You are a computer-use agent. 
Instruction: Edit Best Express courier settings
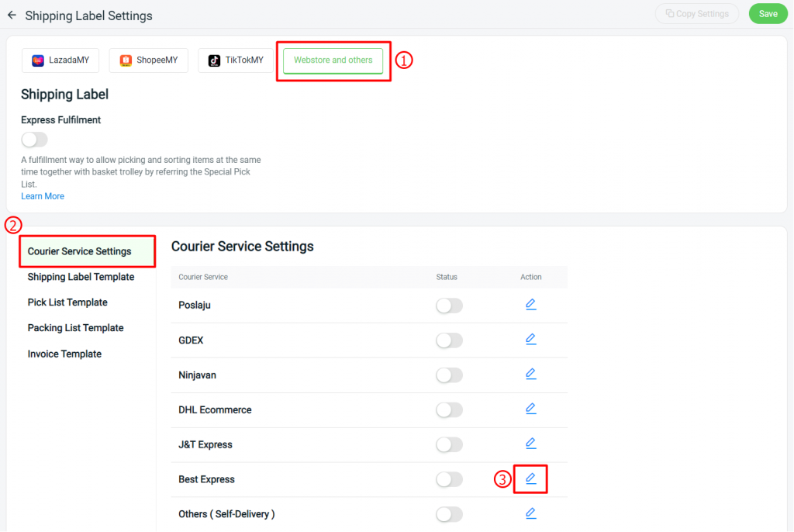tap(530, 478)
